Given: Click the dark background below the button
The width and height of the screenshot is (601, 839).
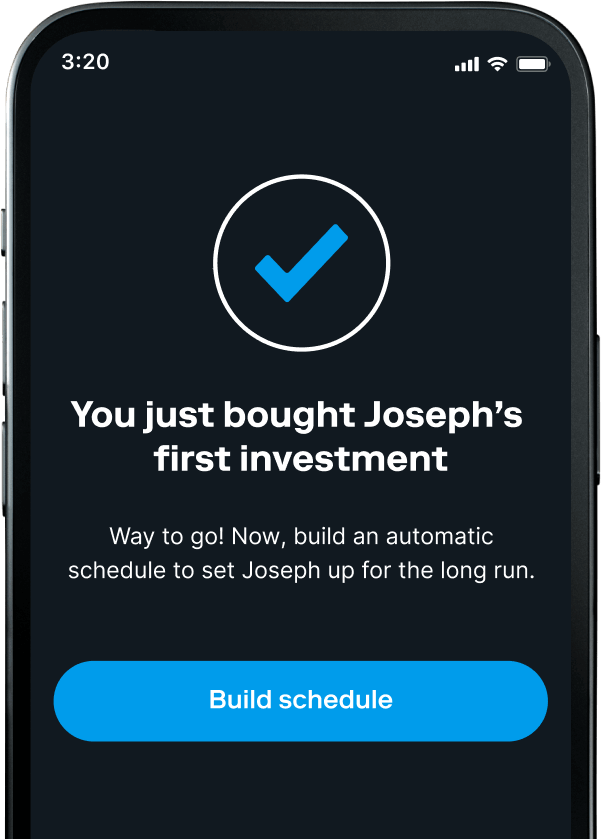Looking at the screenshot, I should pyautogui.click(x=300, y=775).
